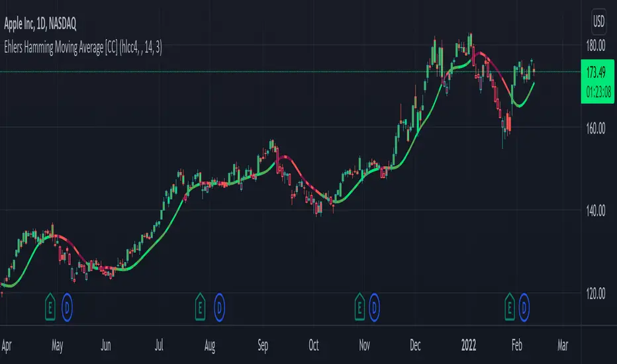Image resolution: width=617 pixels, height=364 pixels.
Task: Select the earnings E icon near November
Action: click(x=359, y=307)
